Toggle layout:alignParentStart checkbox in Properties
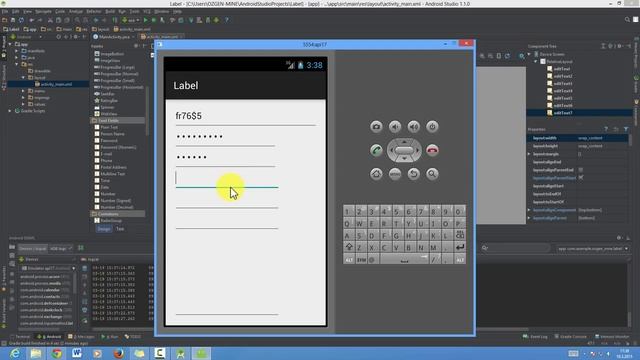Image resolution: width=640 pixels, height=360 pixels. (581, 178)
